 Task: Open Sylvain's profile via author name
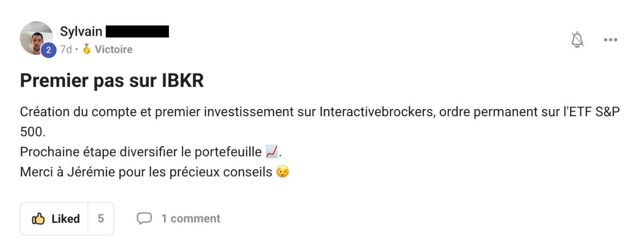81,31
